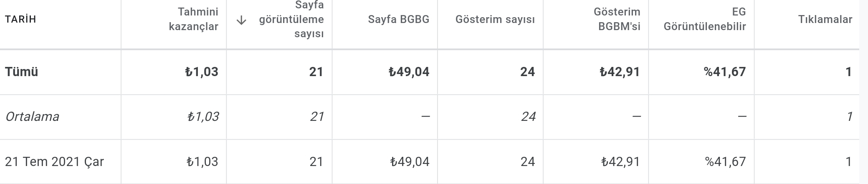Click ₺42,91 in the date row

(620, 161)
